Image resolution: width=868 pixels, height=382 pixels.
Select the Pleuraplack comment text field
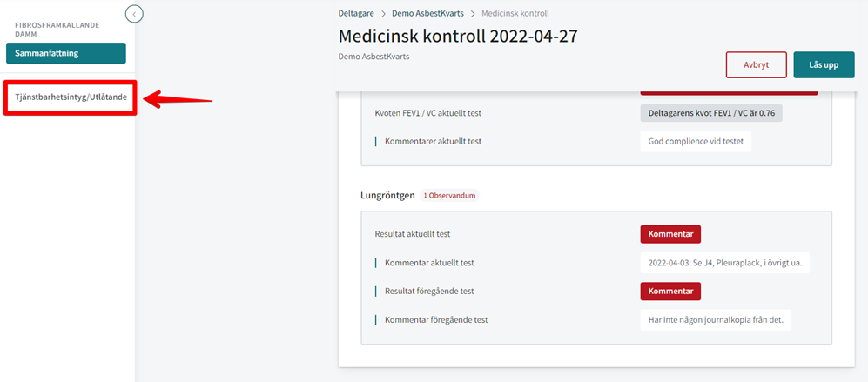click(724, 263)
